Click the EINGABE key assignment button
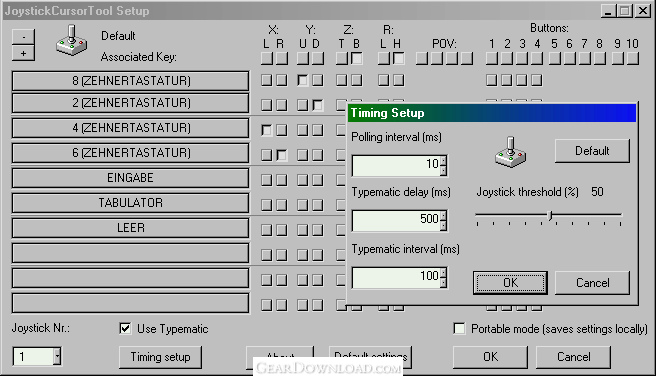This screenshot has height=376, width=656. (x=131, y=178)
